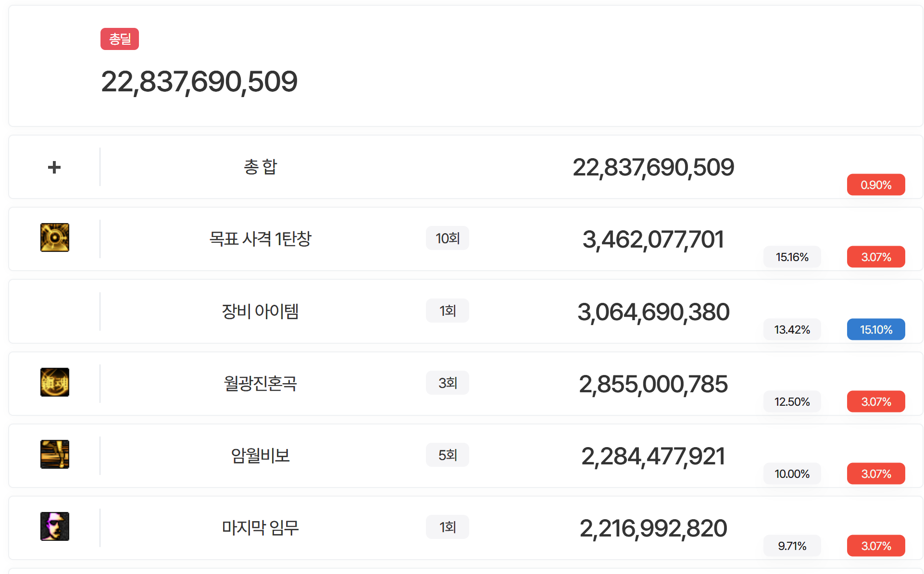Click the 마지막 임무 skill name
The height and width of the screenshot is (574, 924).
(260, 528)
